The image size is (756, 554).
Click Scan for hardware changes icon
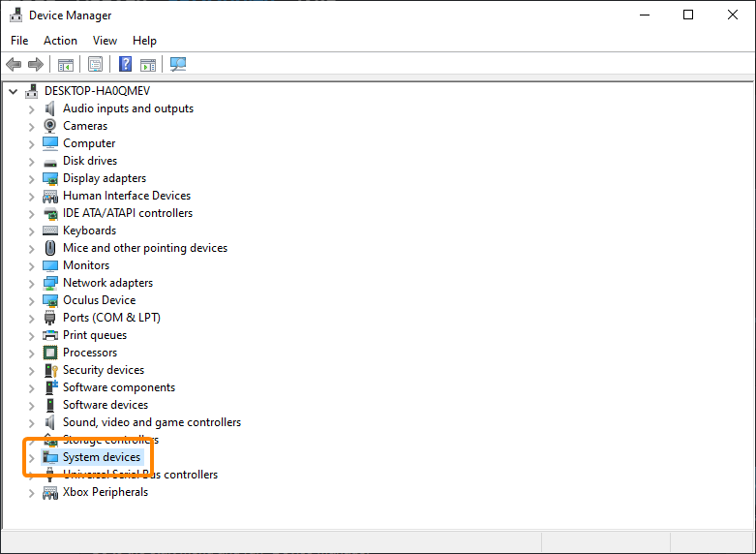click(x=178, y=64)
